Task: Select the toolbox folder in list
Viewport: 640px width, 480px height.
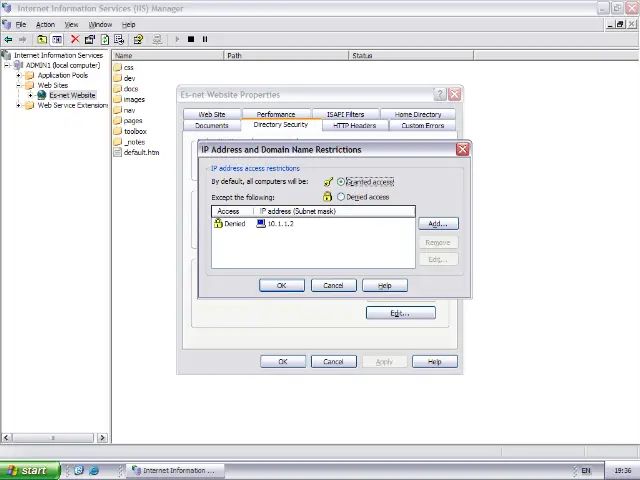Action: pyautogui.click(x=130, y=131)
